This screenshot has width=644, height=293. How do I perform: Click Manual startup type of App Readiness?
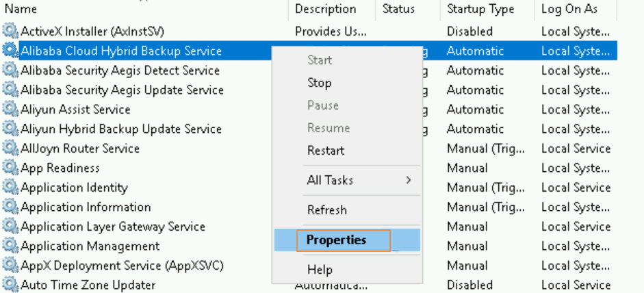point(467,168)
